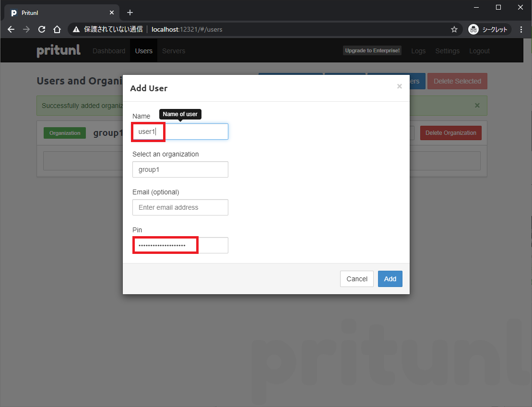The image size is (532, 407).
Task: Bookmark this page with the star icon
Action: tap(454, 30)
